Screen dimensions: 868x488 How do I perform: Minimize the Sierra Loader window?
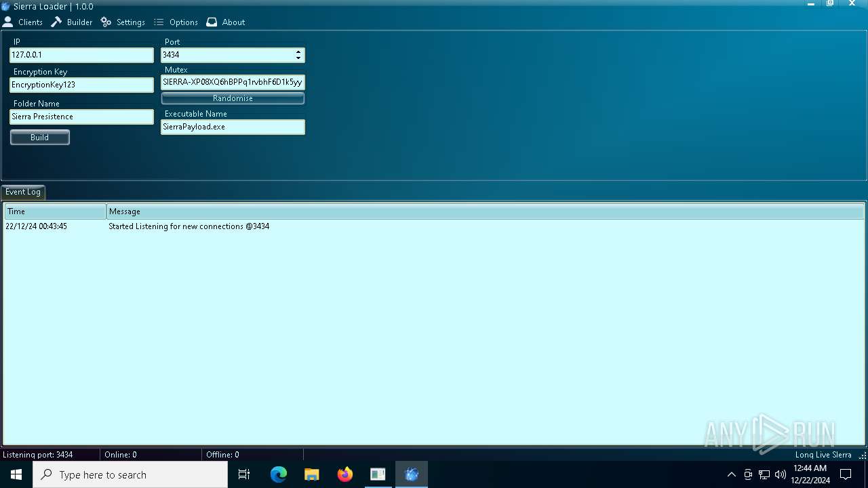[811, 4]
